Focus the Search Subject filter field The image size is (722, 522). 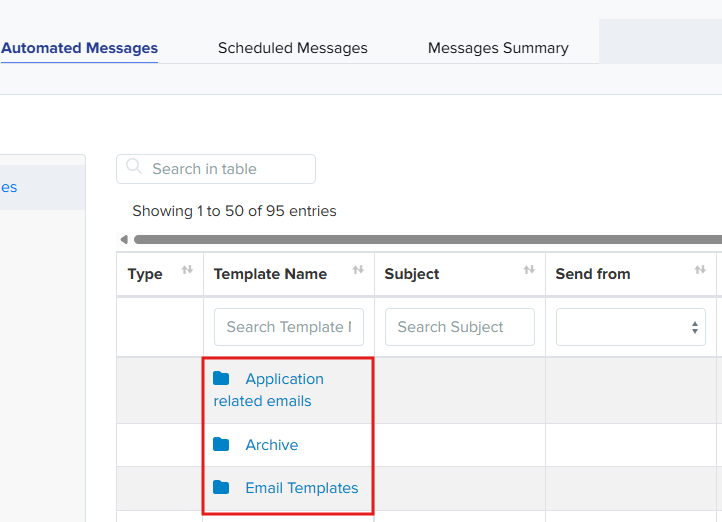pos(460,327)
